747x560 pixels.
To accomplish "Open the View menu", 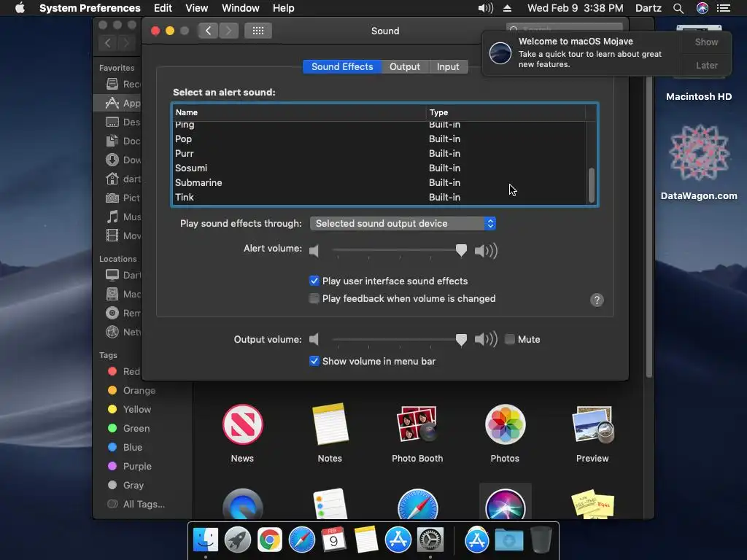I will coord(197,8).
